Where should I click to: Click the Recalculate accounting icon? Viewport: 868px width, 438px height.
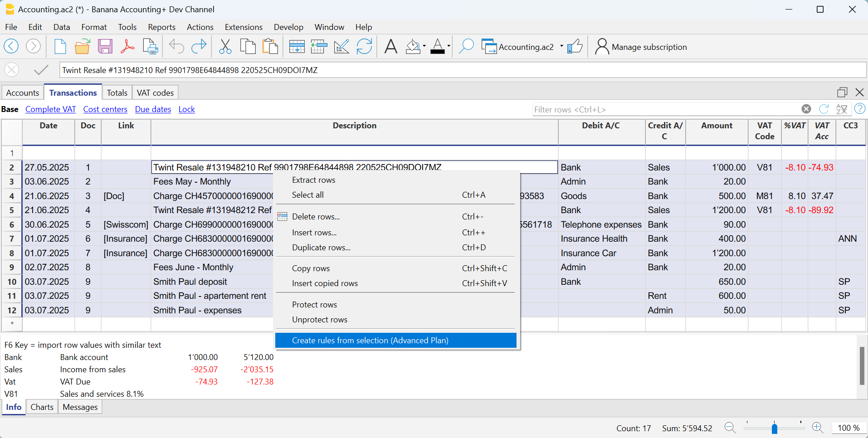coord(365,46)
